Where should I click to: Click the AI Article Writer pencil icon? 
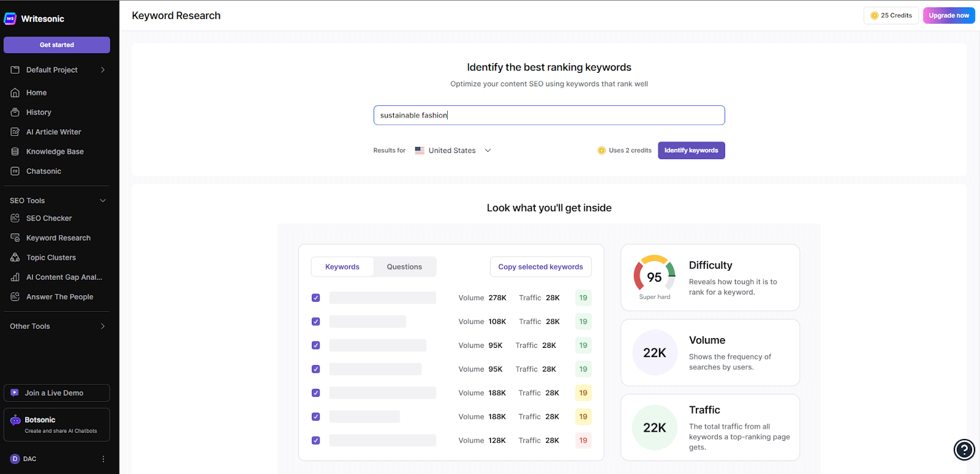[x=15, y=132]
